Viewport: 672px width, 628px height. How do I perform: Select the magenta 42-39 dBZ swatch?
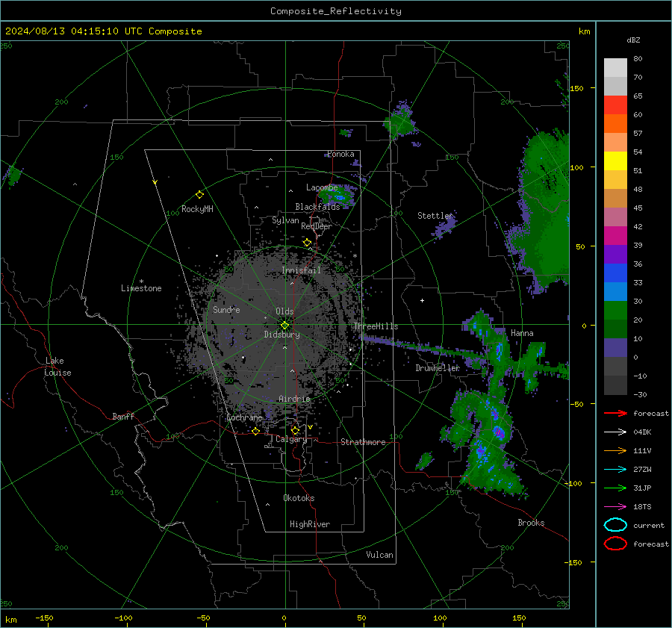point(615,236)
